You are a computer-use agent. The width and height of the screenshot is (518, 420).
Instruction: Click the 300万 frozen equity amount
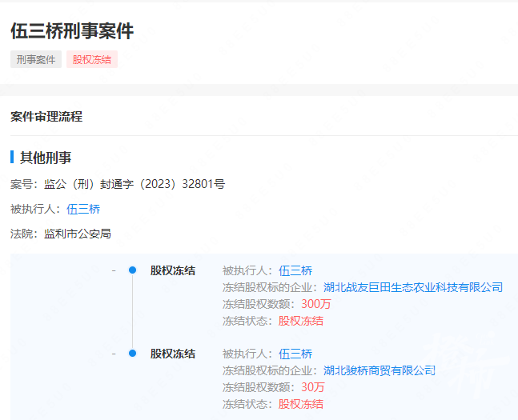click(x=315, y=304)
